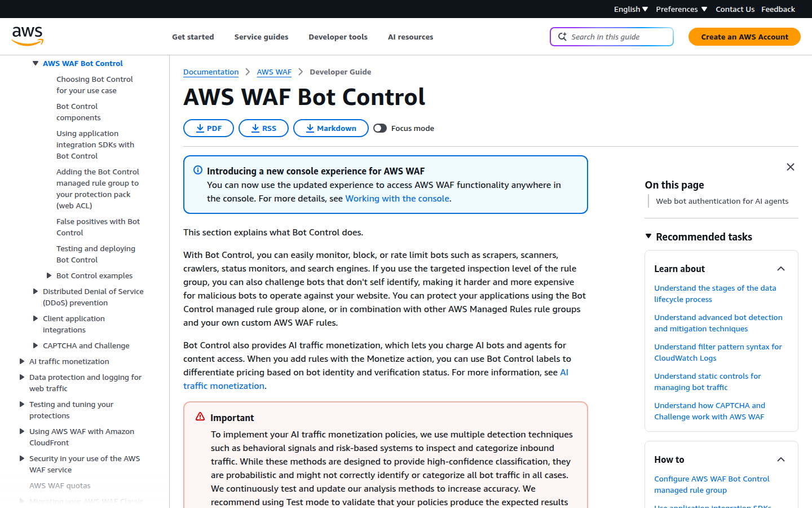This screenshot has width=812, height=508.
Task: Open AI resources menu
Action: tap(411, 37)
